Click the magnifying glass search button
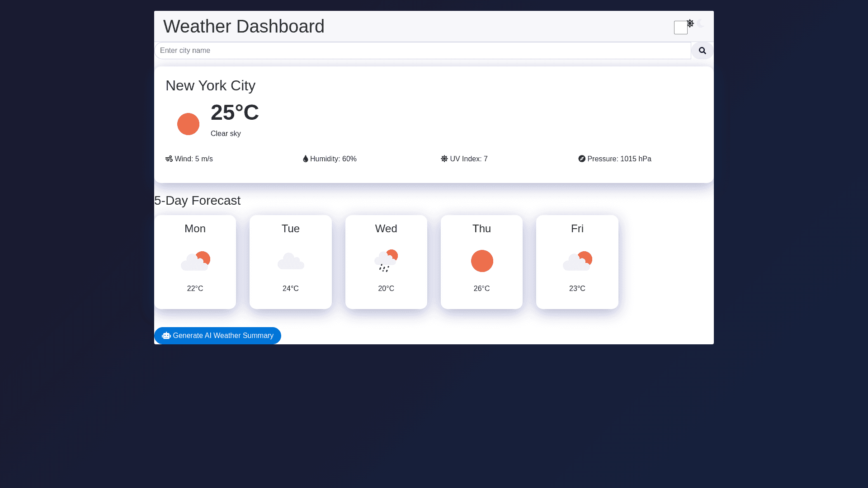 click(x=702, y=51)
